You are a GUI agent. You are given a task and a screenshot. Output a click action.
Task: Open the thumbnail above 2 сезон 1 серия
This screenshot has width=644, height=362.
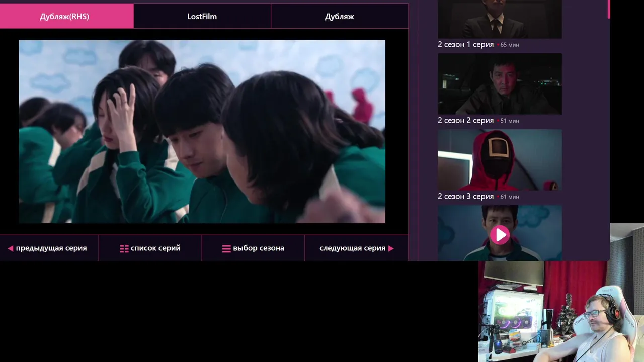[500, 19]
